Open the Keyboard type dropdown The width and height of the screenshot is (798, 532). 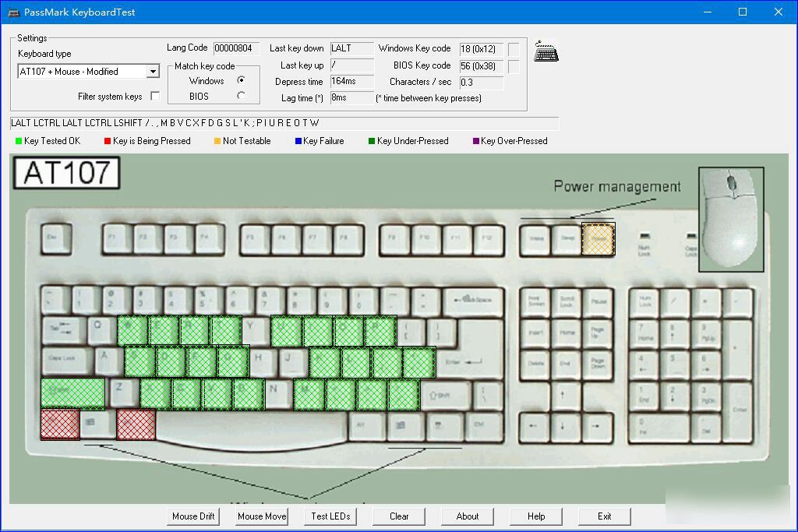point(153,72)
